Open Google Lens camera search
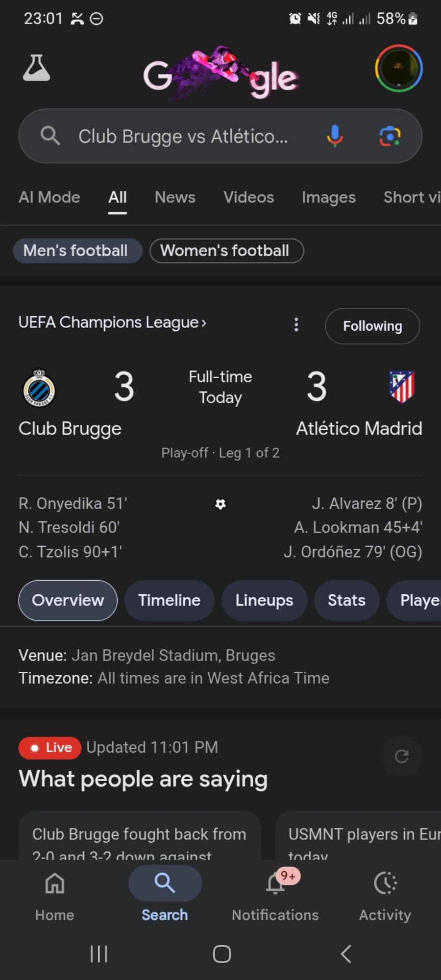 coord(390,136)
